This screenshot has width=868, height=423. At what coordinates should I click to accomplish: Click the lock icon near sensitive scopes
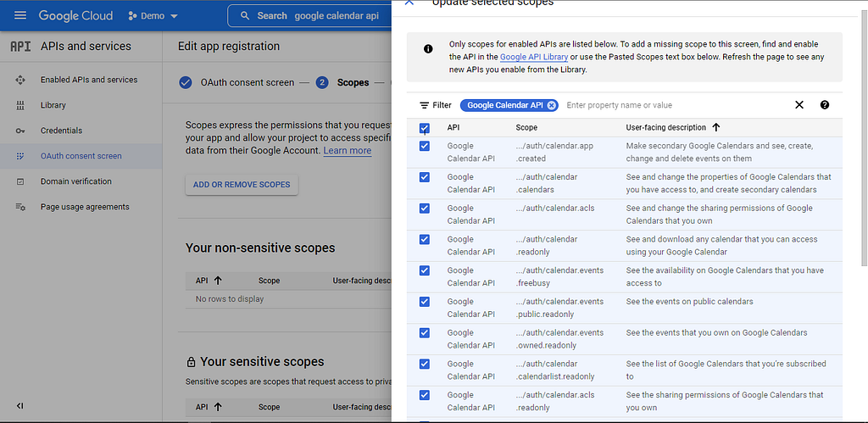[x=191, y=362]
